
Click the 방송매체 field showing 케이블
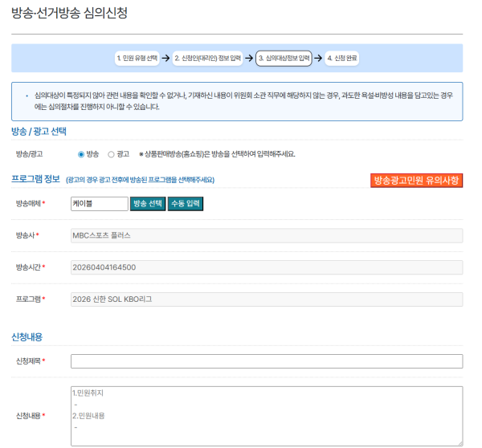pos(99,204)
